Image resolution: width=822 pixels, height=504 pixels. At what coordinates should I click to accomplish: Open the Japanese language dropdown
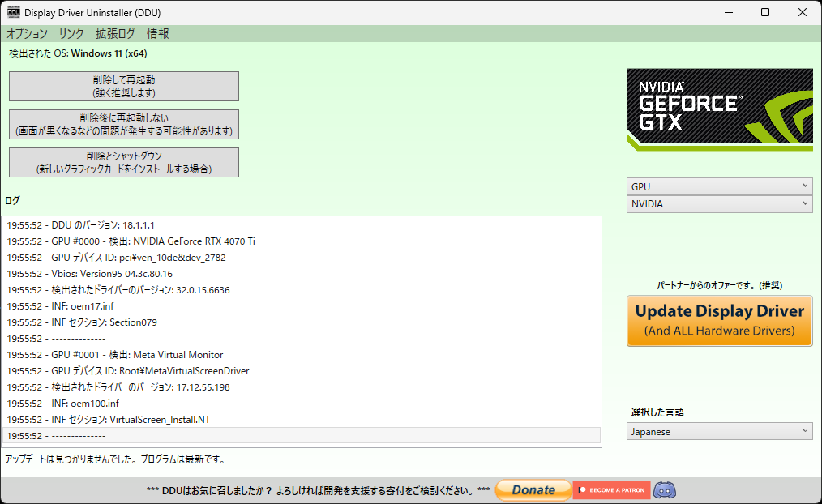720,432
